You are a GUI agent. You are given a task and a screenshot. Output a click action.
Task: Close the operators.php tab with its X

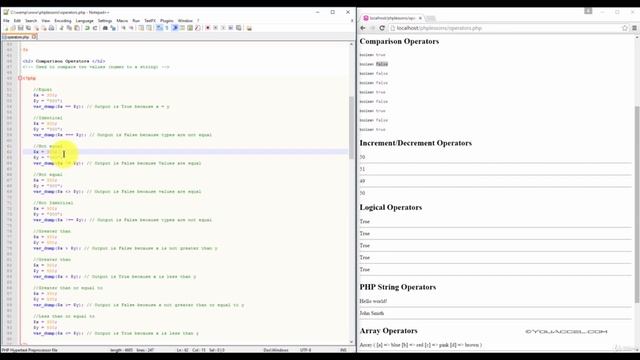[34, 37]
